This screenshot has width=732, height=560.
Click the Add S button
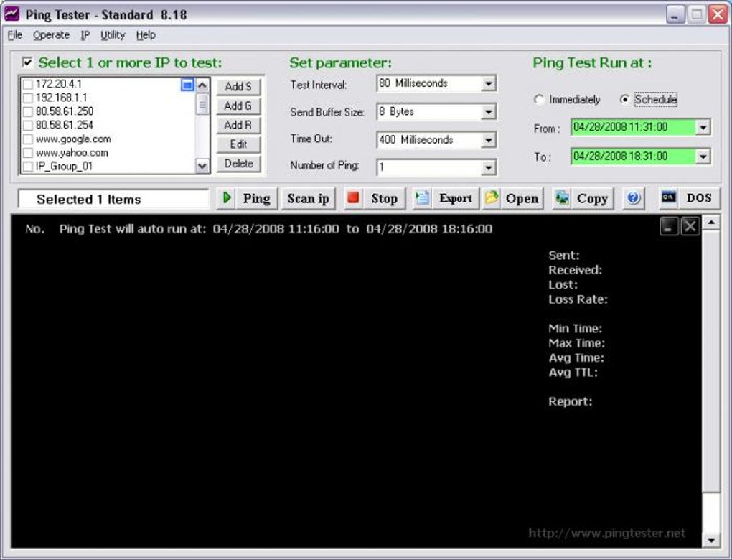[238, 86]
